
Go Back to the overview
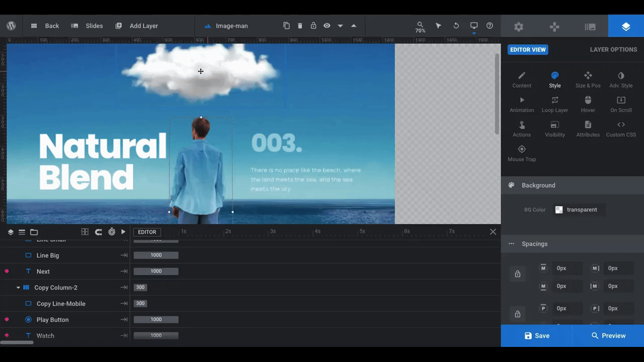[x=45, y=26]
